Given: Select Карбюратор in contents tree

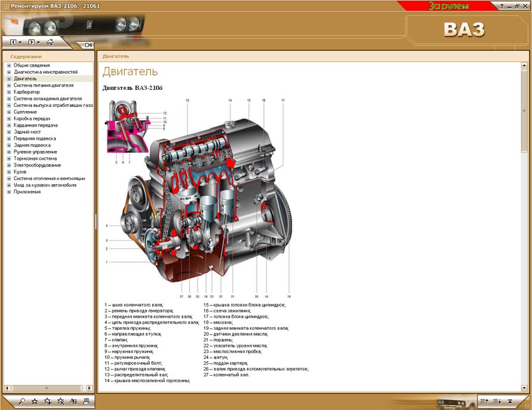Looking at the screenshot, I should [x=27, y=92].
